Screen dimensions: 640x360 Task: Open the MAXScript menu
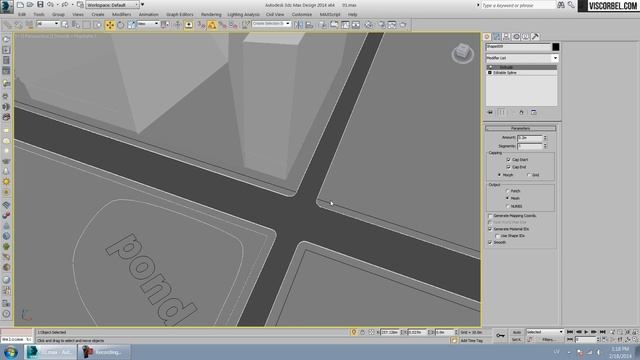pyautogui.click(x=330, y=14)
